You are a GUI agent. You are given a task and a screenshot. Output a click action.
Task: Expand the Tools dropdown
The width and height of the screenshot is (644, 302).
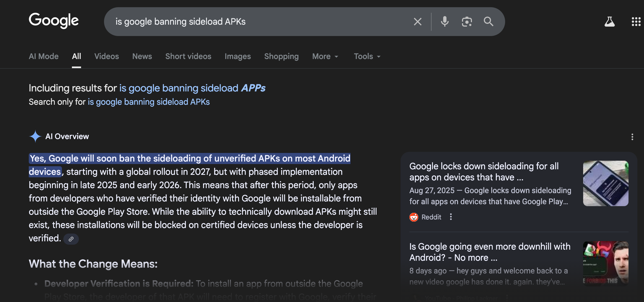pos(367,57)
